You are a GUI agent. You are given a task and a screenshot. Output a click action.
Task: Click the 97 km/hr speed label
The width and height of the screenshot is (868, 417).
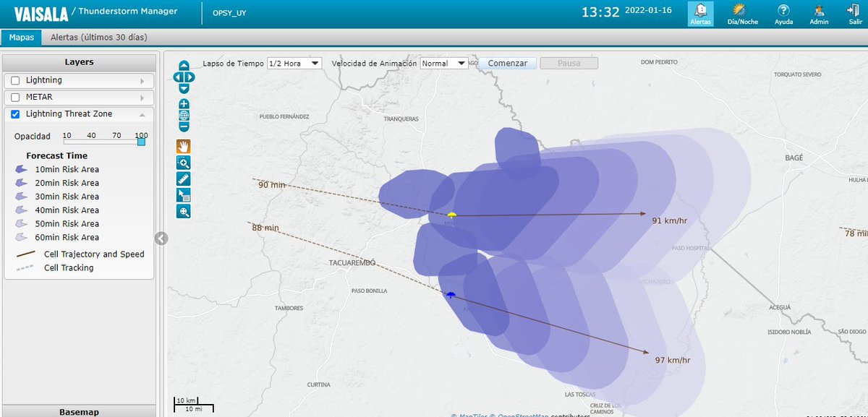coord(673,360)
